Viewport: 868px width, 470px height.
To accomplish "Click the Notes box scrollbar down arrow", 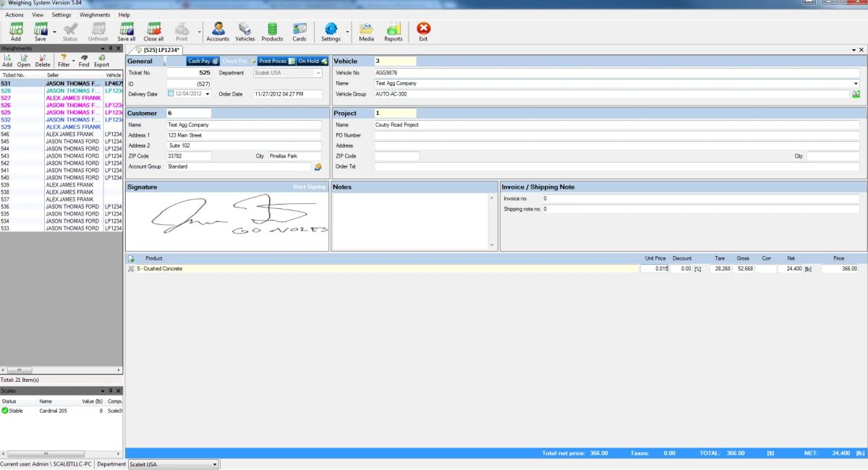I will tap(493, 245).
